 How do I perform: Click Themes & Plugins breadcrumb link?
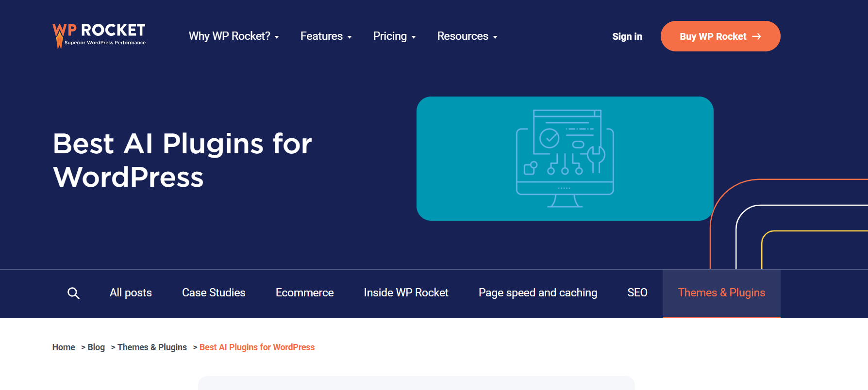(x=152, y=347)
